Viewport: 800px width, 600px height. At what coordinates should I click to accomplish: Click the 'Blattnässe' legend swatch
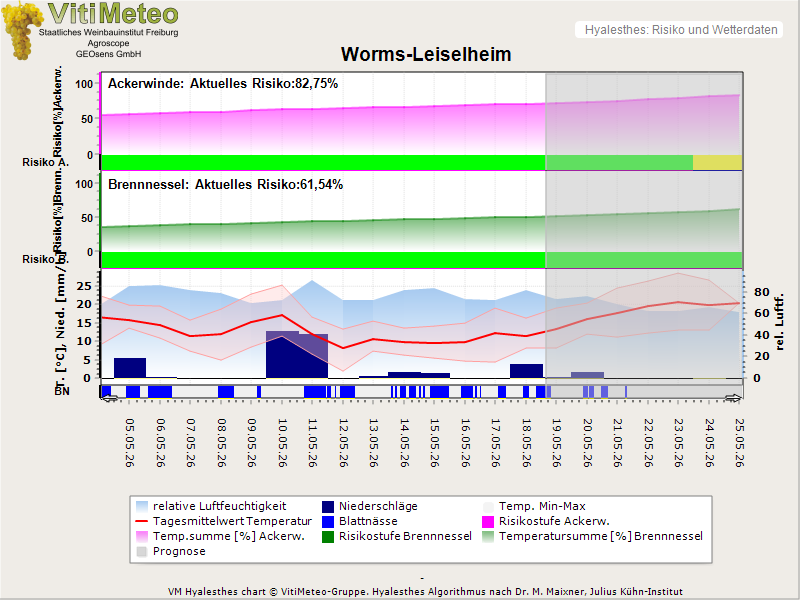tap(328, 521)
